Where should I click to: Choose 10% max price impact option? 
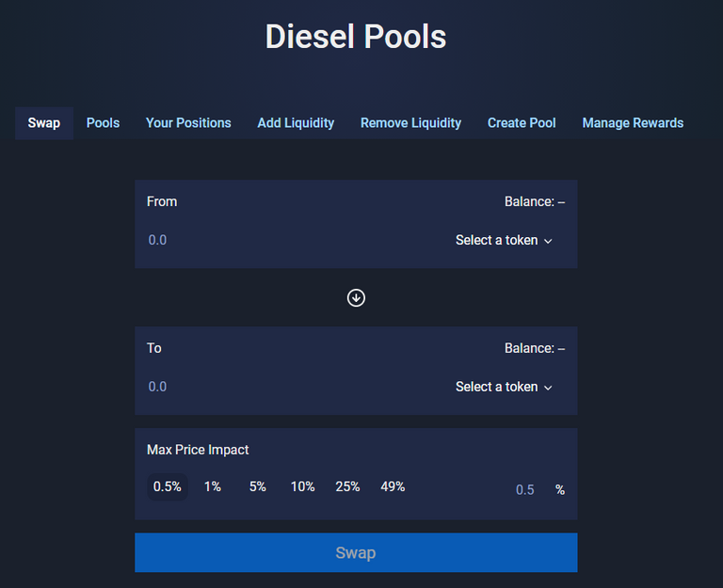[302, 486]
